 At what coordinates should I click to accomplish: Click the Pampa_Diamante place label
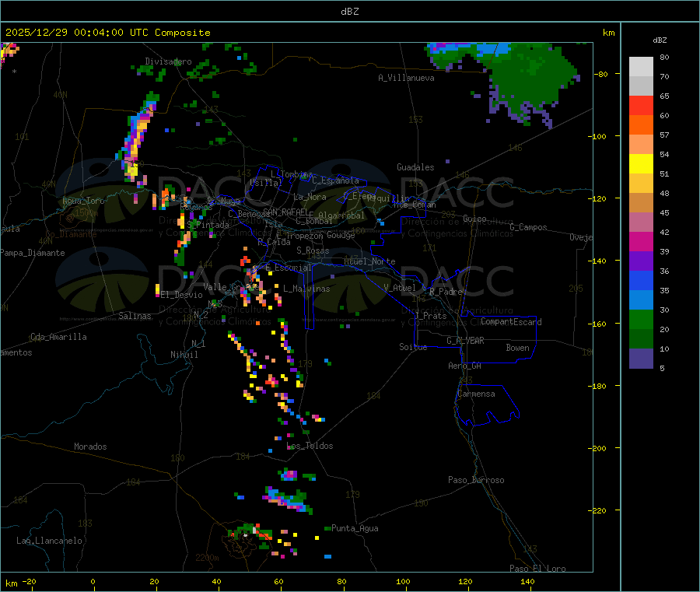(32, 253)
